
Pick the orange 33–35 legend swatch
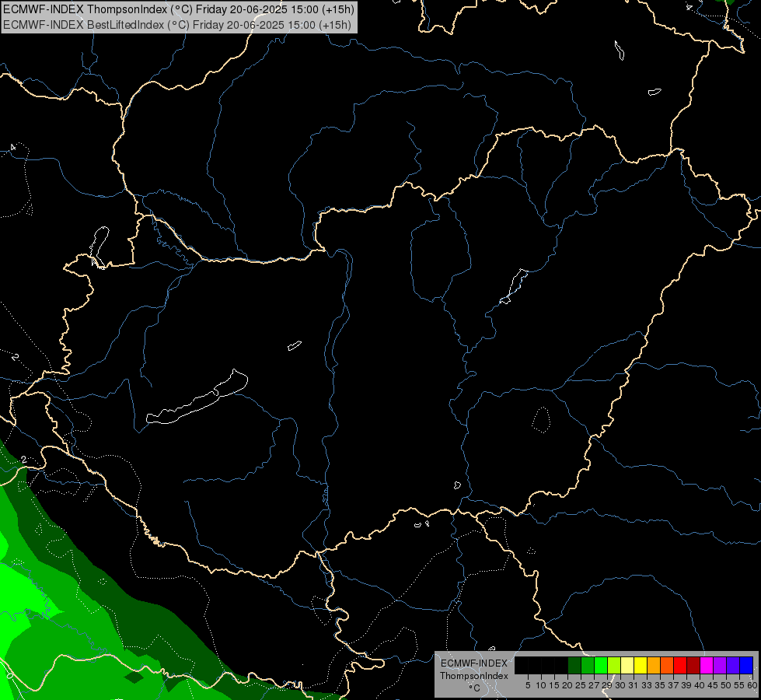point(654,665)
